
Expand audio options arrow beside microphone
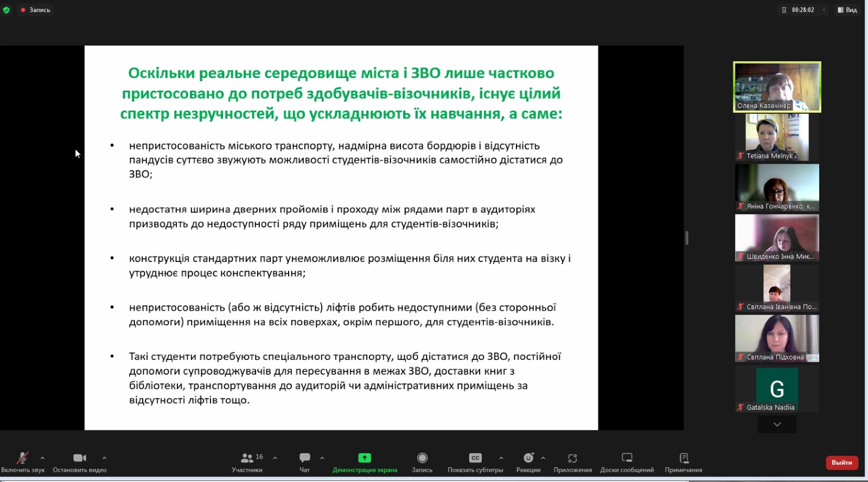pyautogui.click(x=42, y=458)
